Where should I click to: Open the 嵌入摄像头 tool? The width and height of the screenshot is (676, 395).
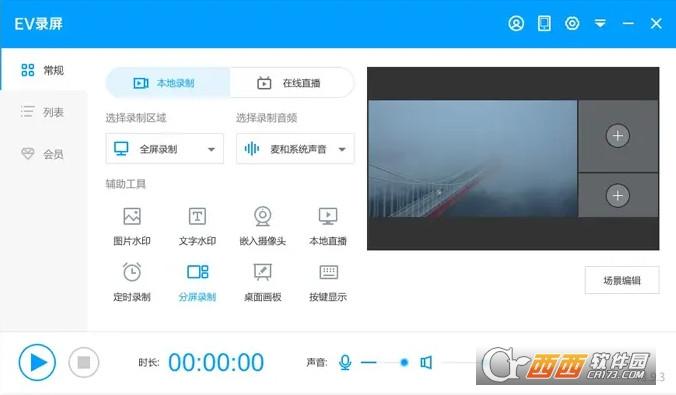tap(263, 226)
